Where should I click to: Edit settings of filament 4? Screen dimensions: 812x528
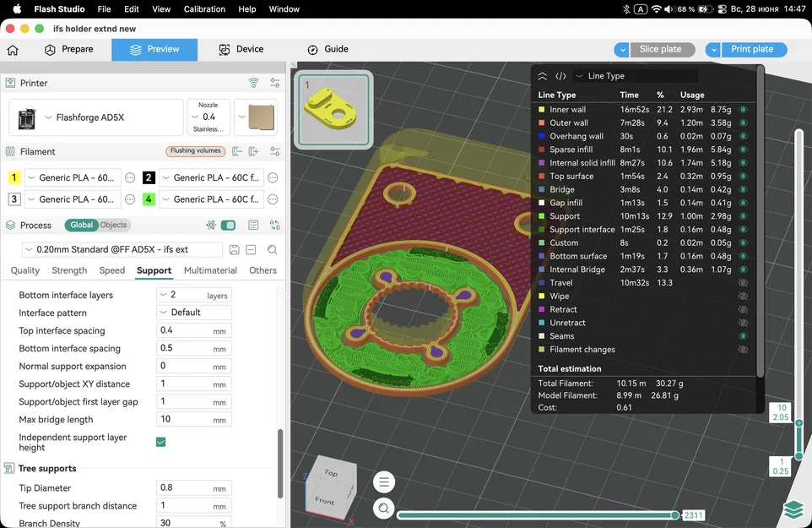(x=273, y=199)
